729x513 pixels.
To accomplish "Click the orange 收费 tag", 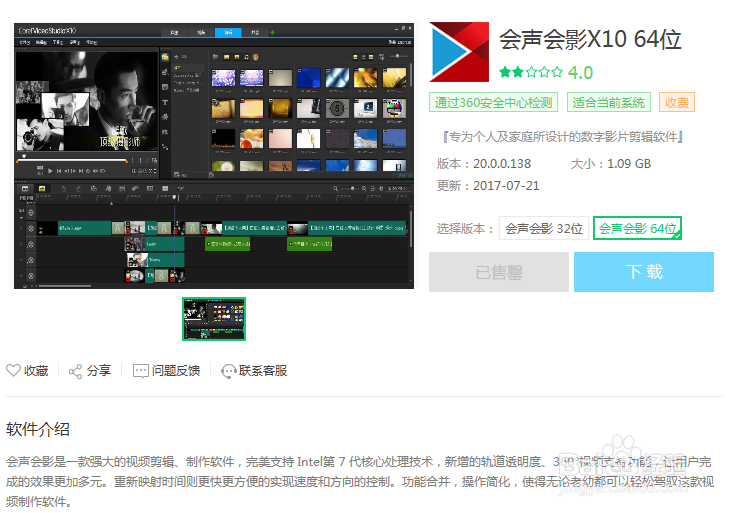I will point(676,103).
